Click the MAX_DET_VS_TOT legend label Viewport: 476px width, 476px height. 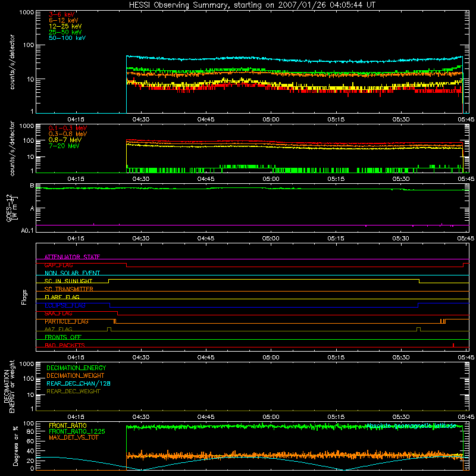pos(73,437)
